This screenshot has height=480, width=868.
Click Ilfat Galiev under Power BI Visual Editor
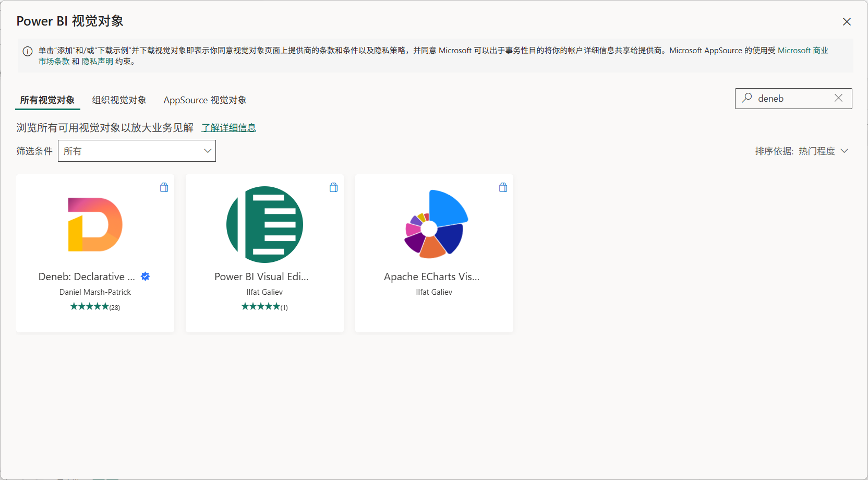tap(264, 292)
